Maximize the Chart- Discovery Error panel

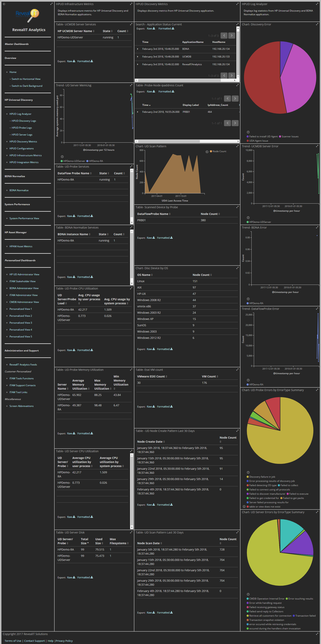(317, 24)
